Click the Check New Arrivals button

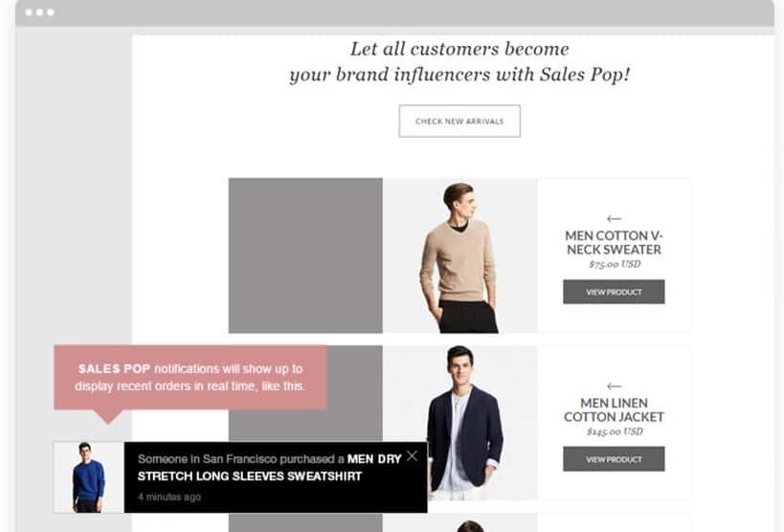click(x=459, y=121)
